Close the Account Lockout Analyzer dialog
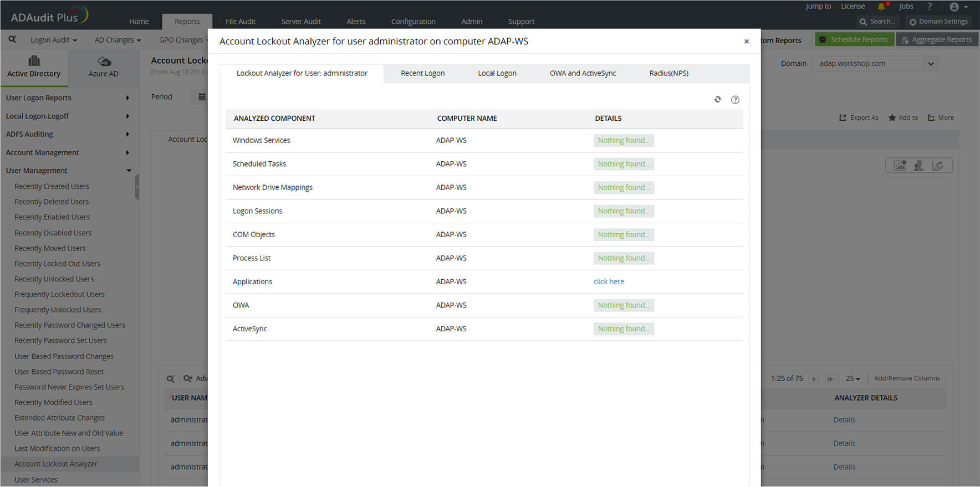 [747, 42]
